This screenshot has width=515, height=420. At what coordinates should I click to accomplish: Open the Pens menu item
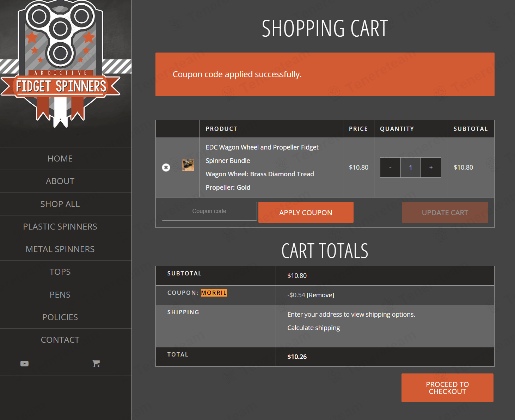tap(60, 295)
